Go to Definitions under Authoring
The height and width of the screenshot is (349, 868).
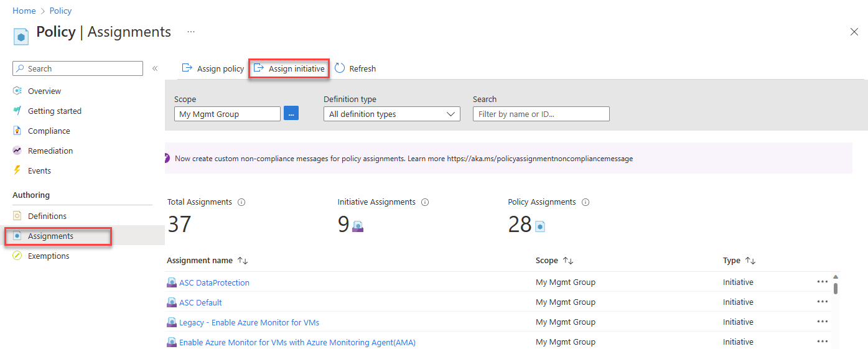(x=47, y=216)
